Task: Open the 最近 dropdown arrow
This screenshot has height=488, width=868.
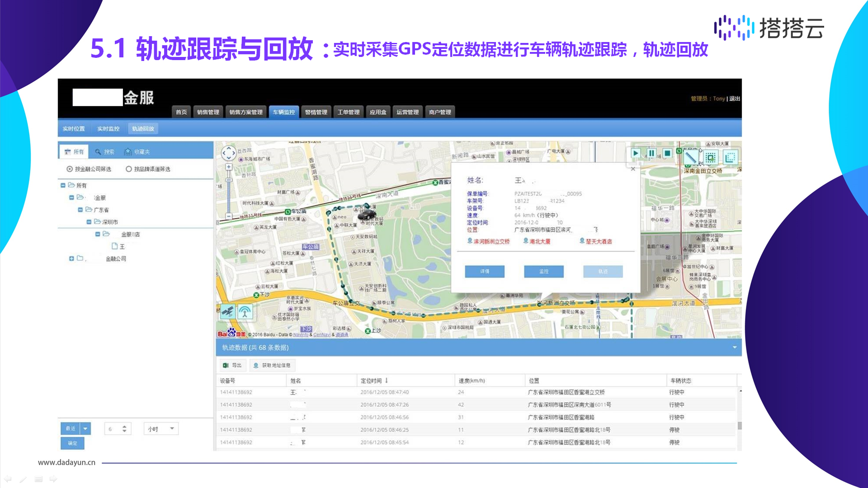Action: pyautogui.click(x=85, y=428)
